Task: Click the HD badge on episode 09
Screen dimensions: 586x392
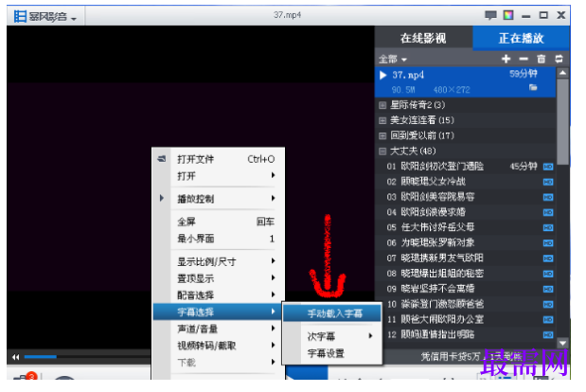Action: (x=548, y=289)
